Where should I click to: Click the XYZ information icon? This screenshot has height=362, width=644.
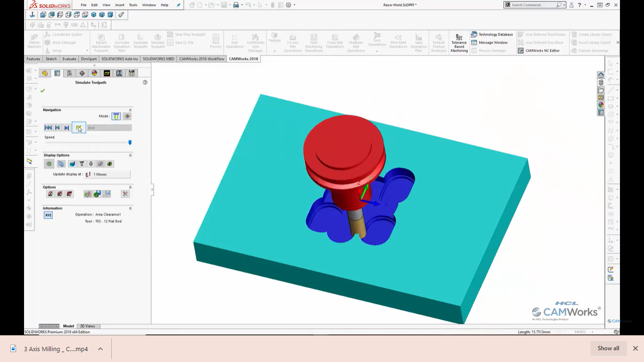(x=48, y=215)
